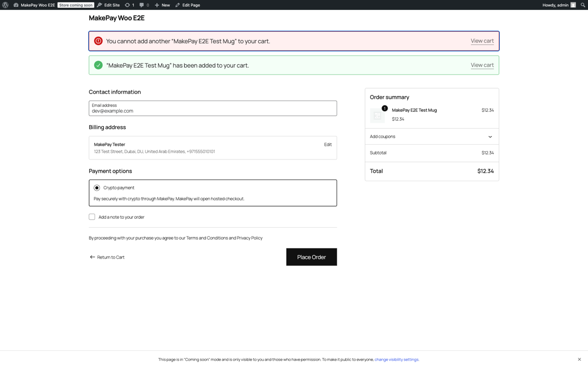Click the crypto payment description text
This screenshot has height=368, width=588.
tap(169, 199)
